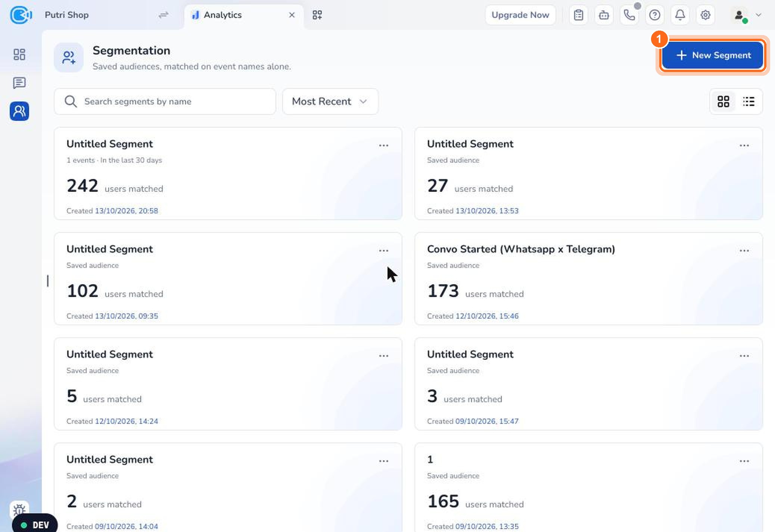Open the chat messages sidebar icon
Viewport: 775px width, 532px height.
point(19,83)
